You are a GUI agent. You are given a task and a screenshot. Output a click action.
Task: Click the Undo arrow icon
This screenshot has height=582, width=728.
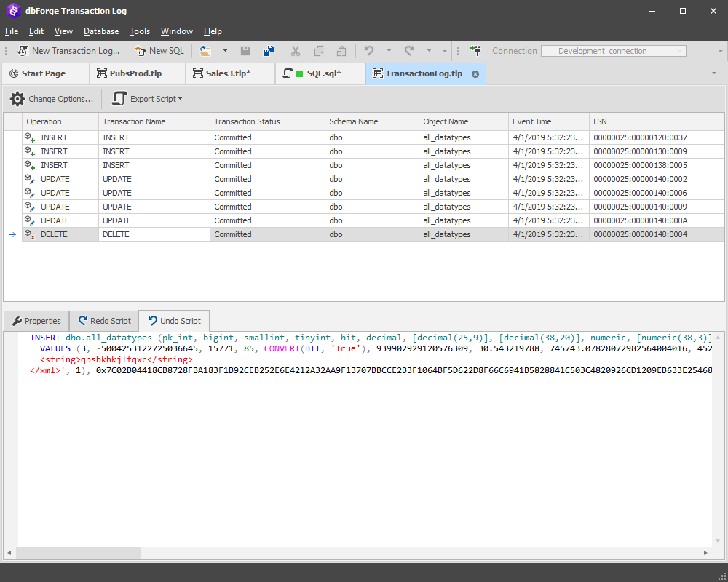[x=369, y=51]
